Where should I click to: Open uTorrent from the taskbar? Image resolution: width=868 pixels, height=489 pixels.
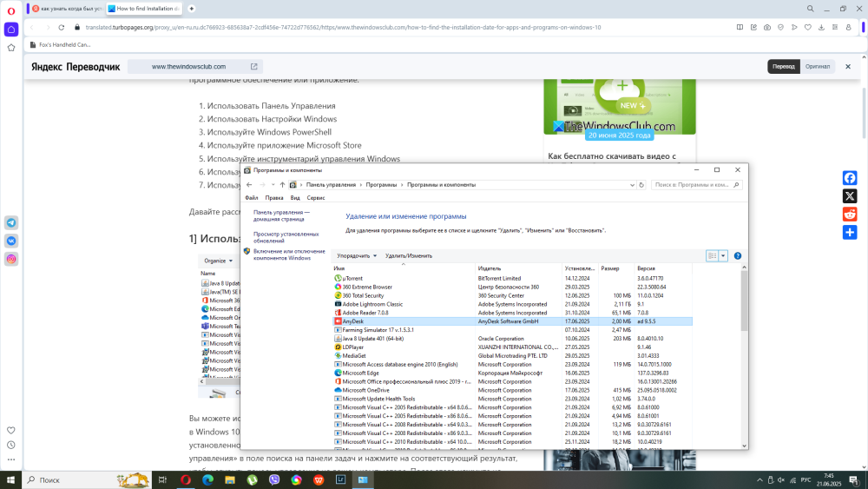[x=252, y=480]
